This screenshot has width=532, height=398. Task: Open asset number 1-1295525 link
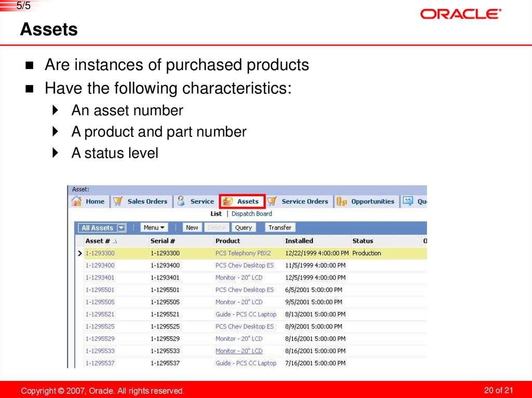pos(100,326)
